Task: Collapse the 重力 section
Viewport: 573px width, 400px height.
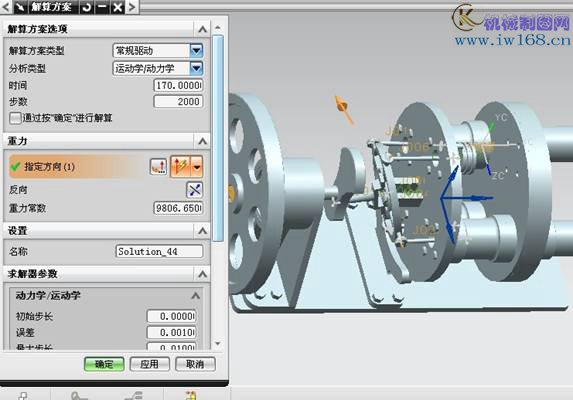Action: point(202,141)
